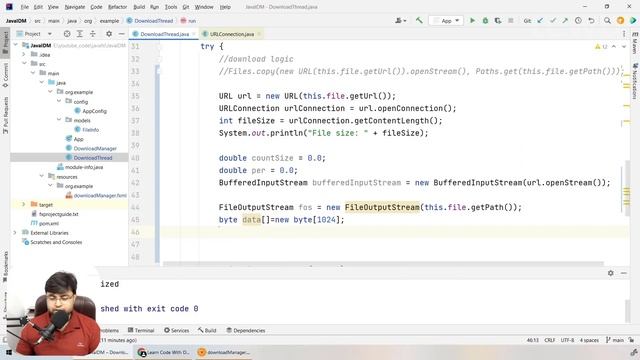The width and height of the screenshot is (640, 360).
Task: Open the Build tool window
Action: 207,330
